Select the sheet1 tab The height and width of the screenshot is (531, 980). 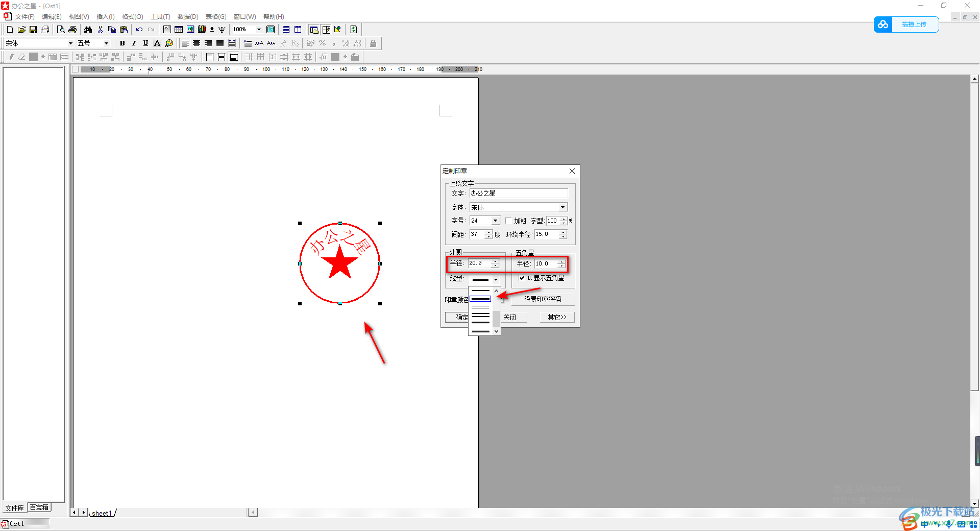(102, 513)
